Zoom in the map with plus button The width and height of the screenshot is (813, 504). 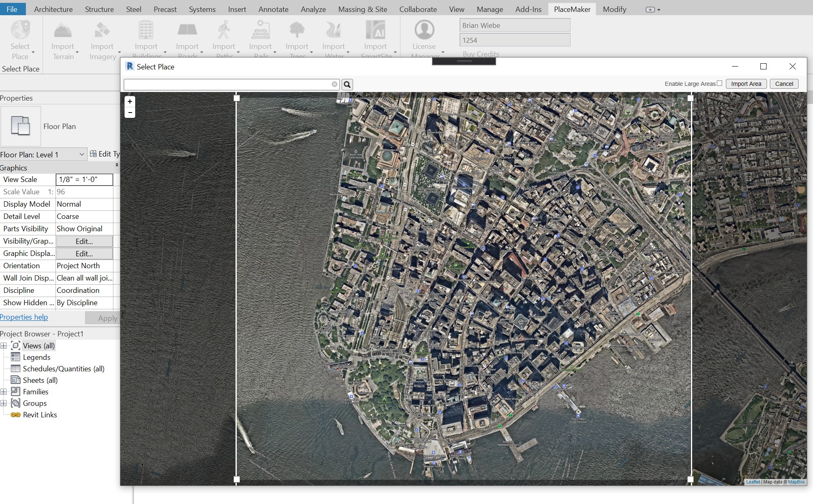[x=130, y=101]
